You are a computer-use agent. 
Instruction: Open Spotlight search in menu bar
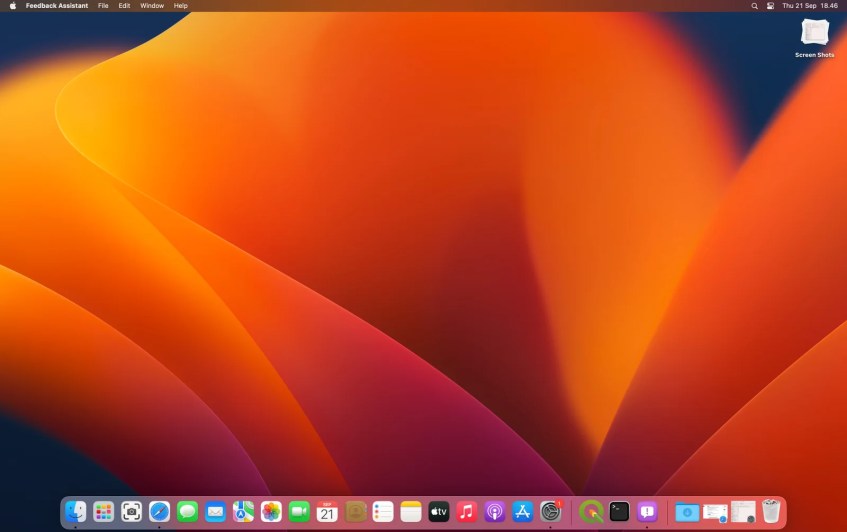755,5
